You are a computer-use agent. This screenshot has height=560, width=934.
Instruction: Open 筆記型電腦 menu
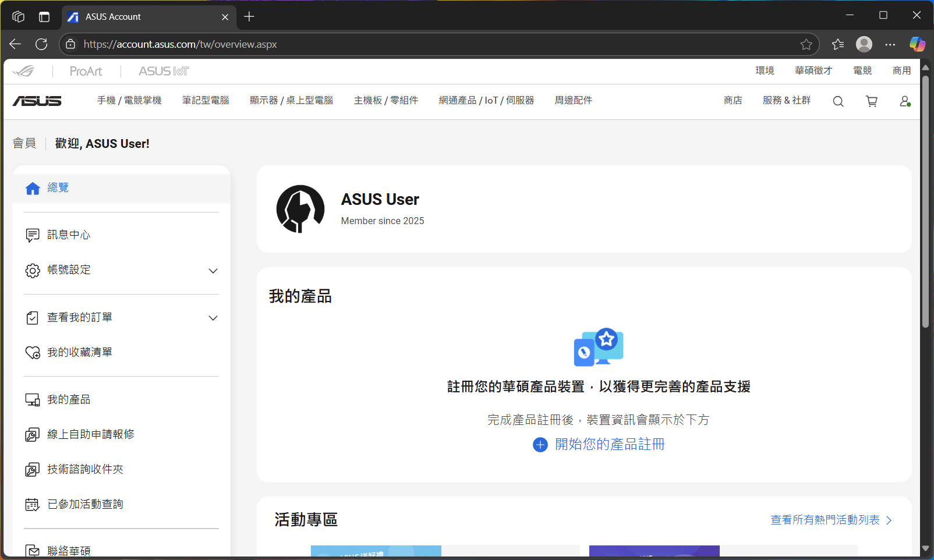(206, 101)
